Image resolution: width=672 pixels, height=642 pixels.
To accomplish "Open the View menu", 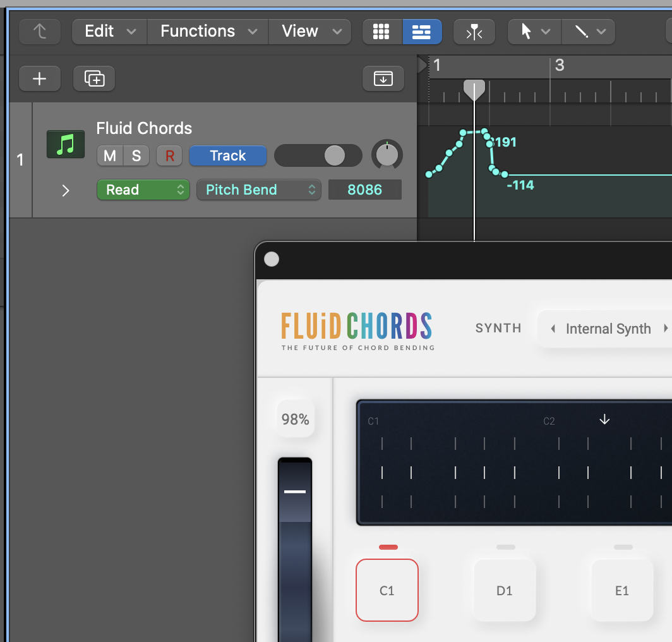I will pos(310,32).
